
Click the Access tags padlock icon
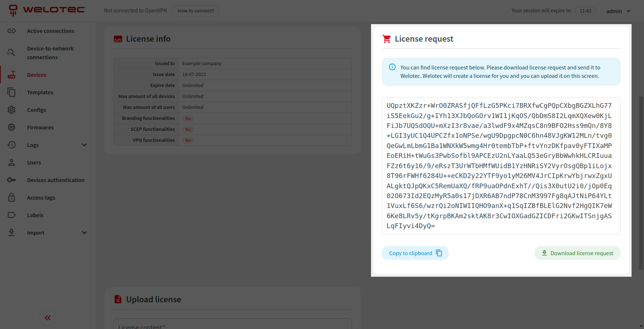[11, 197]
